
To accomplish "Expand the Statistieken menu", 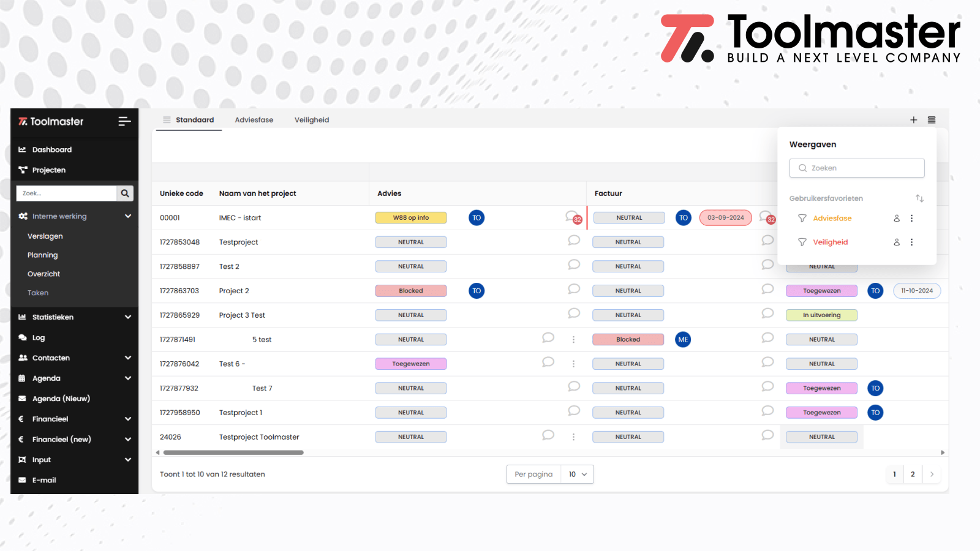I will [x=128, y=317].
